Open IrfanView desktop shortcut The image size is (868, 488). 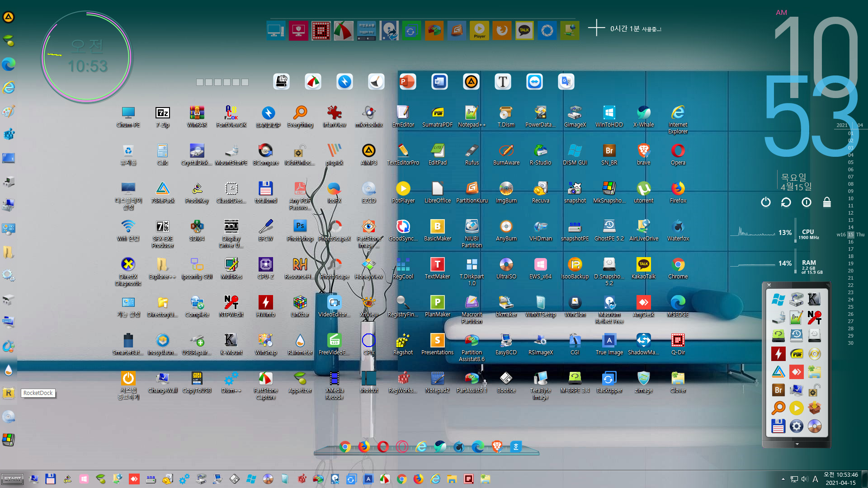[x=335, y=116]
